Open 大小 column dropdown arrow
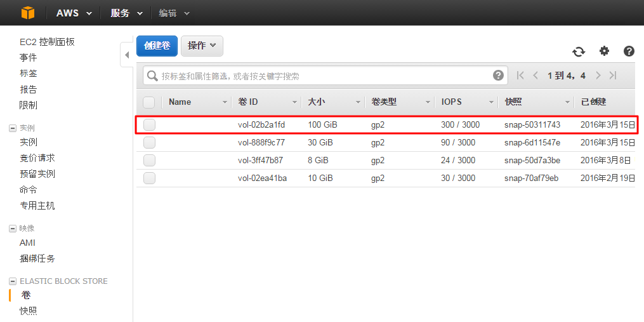The height and width of the screenshot is (322, 644). pos(358,102)
